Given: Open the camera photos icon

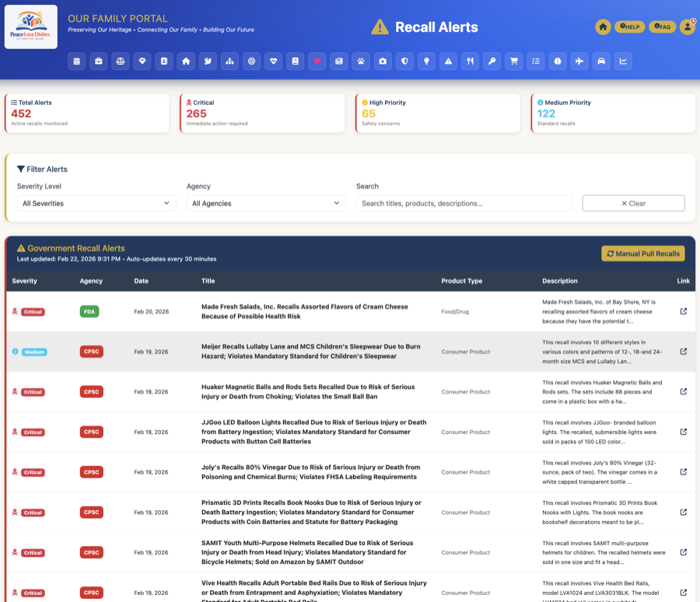Looking at the screenshot, I should [x=383, y=61].
